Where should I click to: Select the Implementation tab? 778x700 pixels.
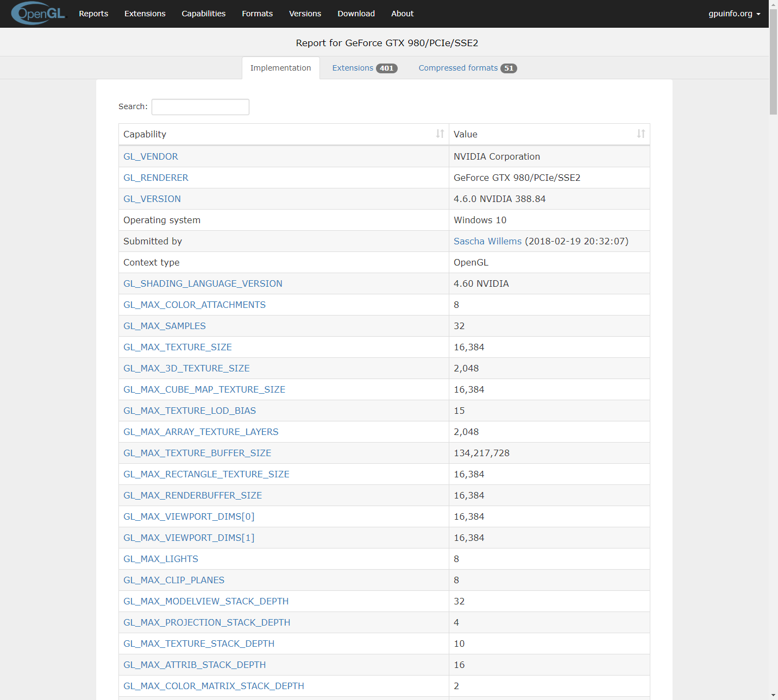[280, 68]
